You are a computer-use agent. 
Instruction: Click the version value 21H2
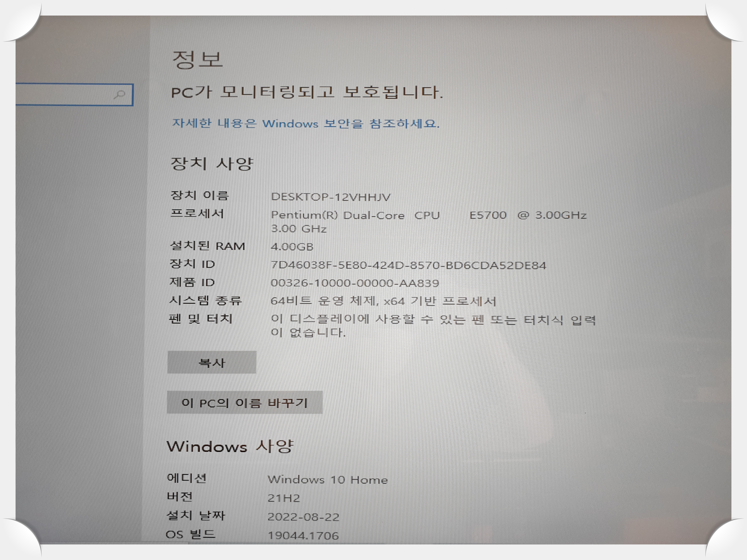coord(284,498)
